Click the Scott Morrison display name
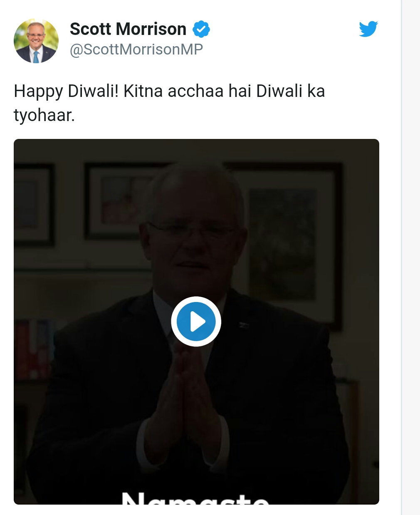 click(128, 29)
